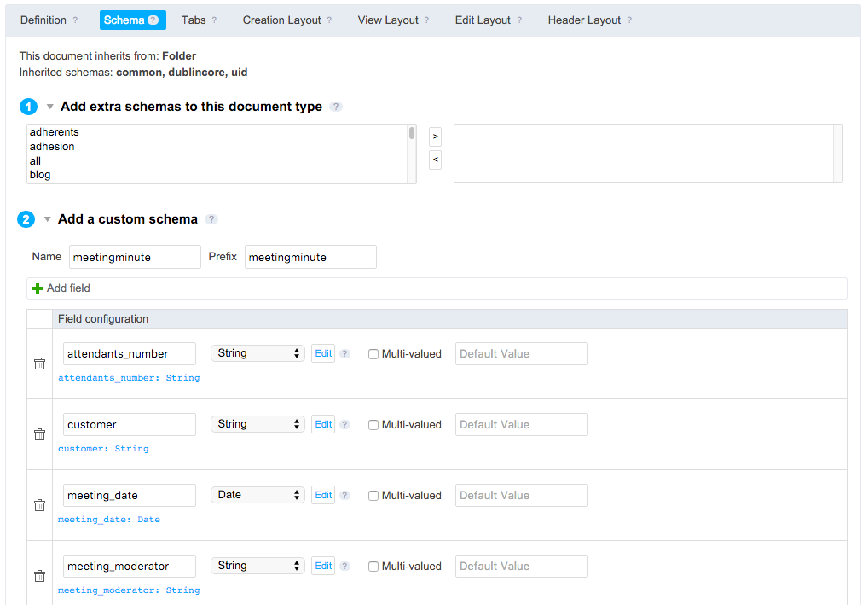
Task: Click the Prefix input field
Action: (310, 257)
